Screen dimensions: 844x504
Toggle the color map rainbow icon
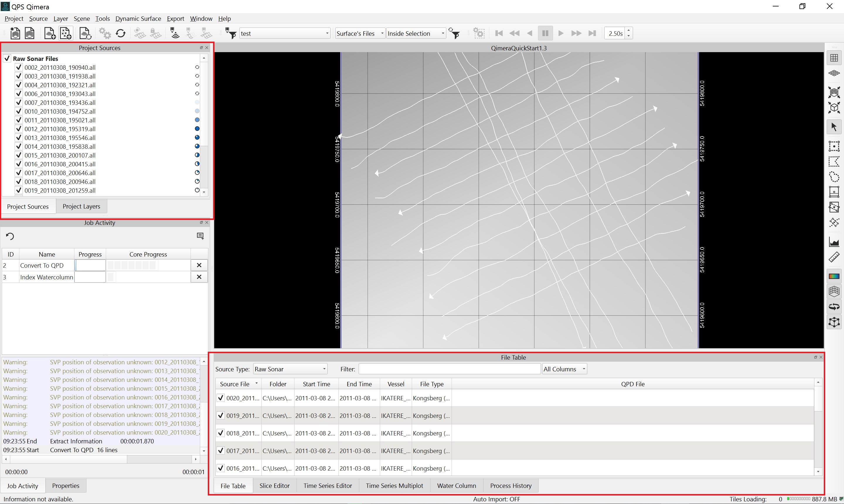click(x=834, y=276)
